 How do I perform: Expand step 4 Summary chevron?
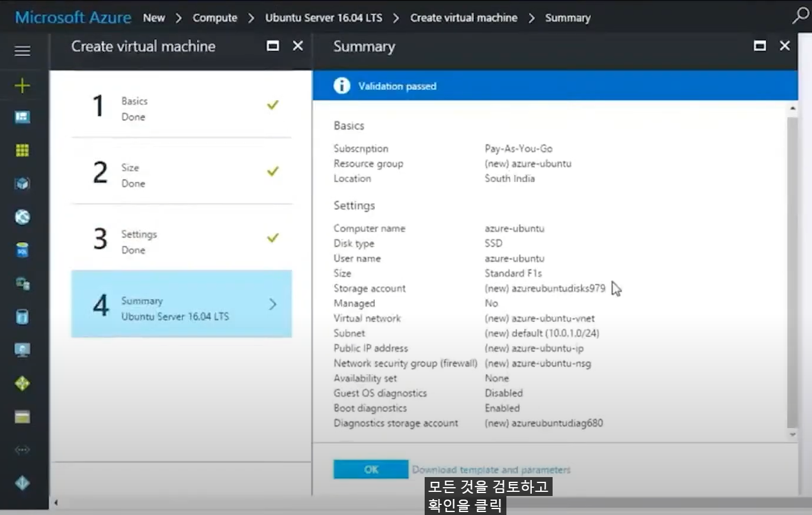pos(273,304)
